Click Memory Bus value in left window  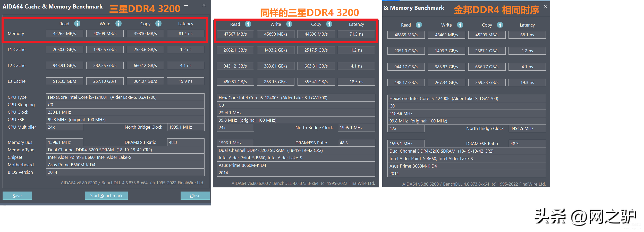(x=64, y=142)
